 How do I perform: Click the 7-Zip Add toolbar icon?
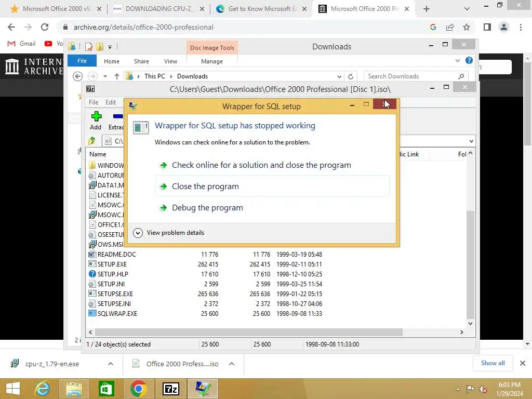tap(96, 121)
